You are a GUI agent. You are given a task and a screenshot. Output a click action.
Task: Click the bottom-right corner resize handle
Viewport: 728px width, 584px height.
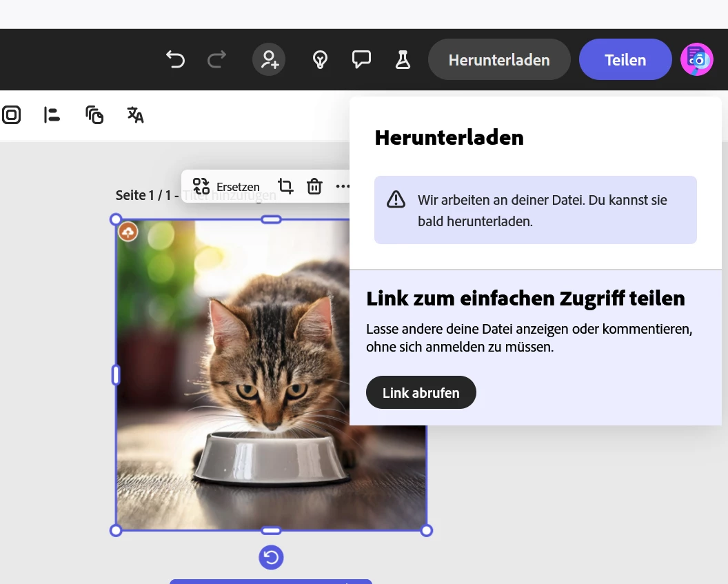[426, 531]
